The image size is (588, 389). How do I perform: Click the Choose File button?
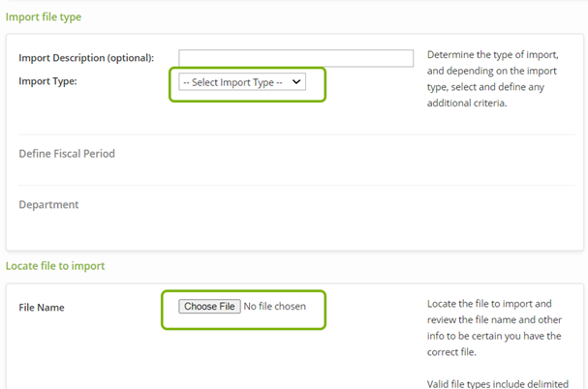pos(209,307)
